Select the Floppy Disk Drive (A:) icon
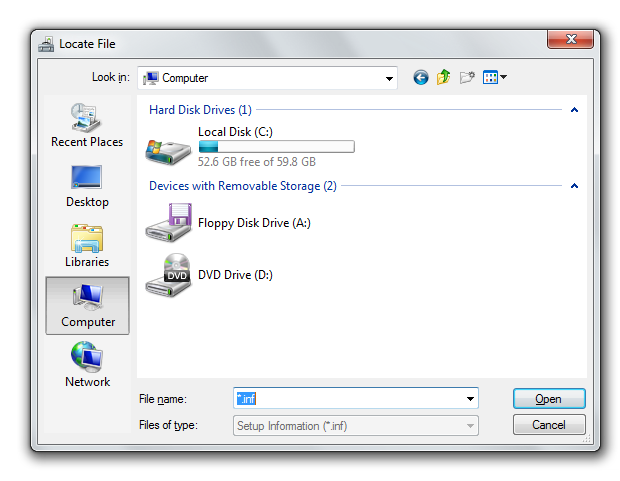This screenshot has width=620, height=481. [x=169, y=223]
